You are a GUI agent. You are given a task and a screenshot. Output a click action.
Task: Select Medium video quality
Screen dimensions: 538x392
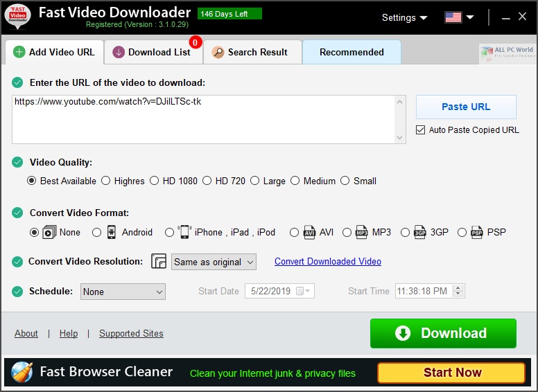click(x=295, y=181)
